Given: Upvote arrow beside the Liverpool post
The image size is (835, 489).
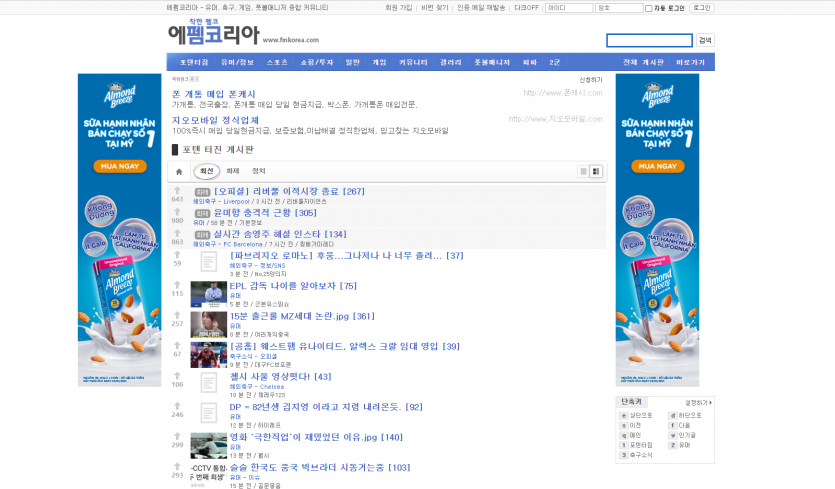Looking at the screenshot, I should point(177,190).
